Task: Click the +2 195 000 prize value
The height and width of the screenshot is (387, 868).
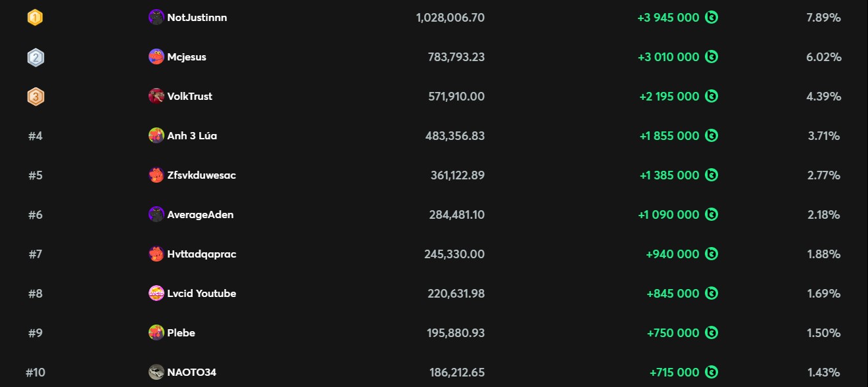Action: pyautogui.click(x=669, y=97)
